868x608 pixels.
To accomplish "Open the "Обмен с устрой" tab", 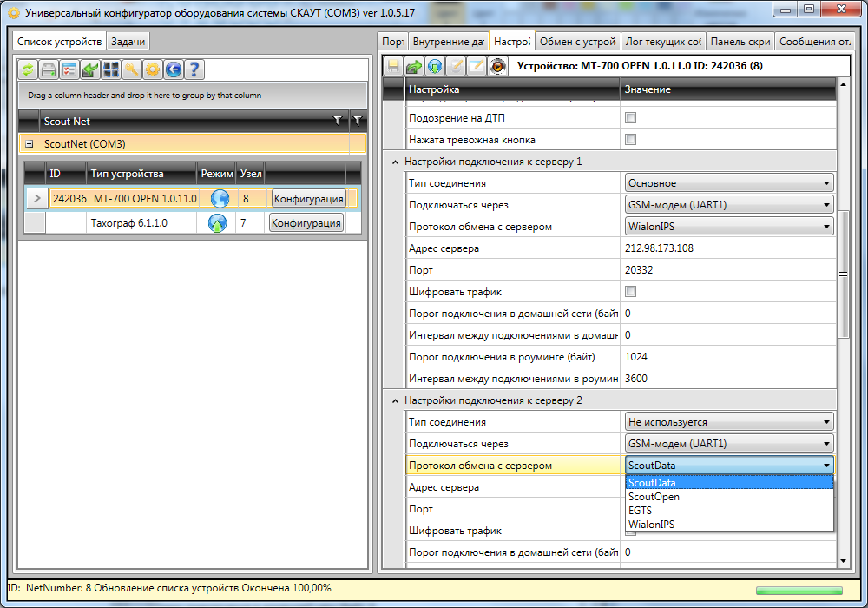I will click(577, 42).
